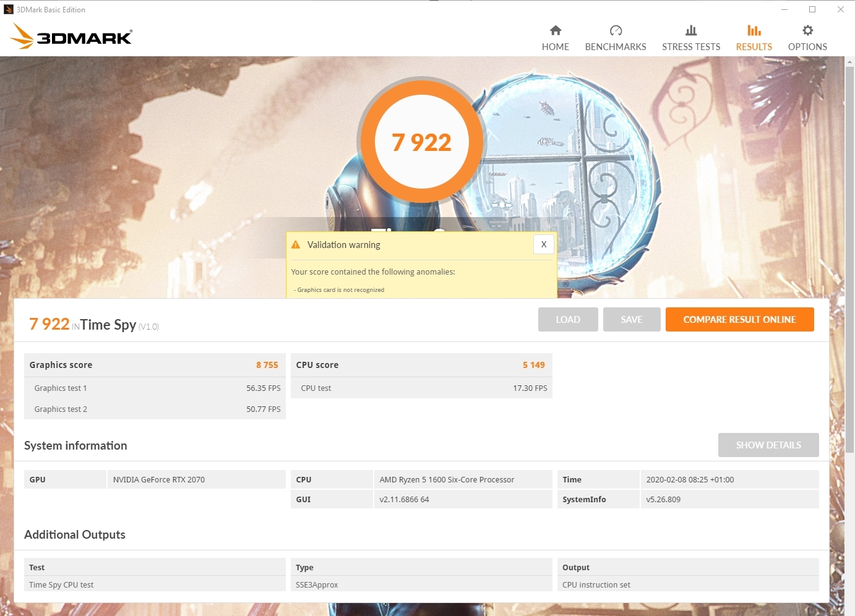Click the SSE3Approx type cell

point(421,584)
